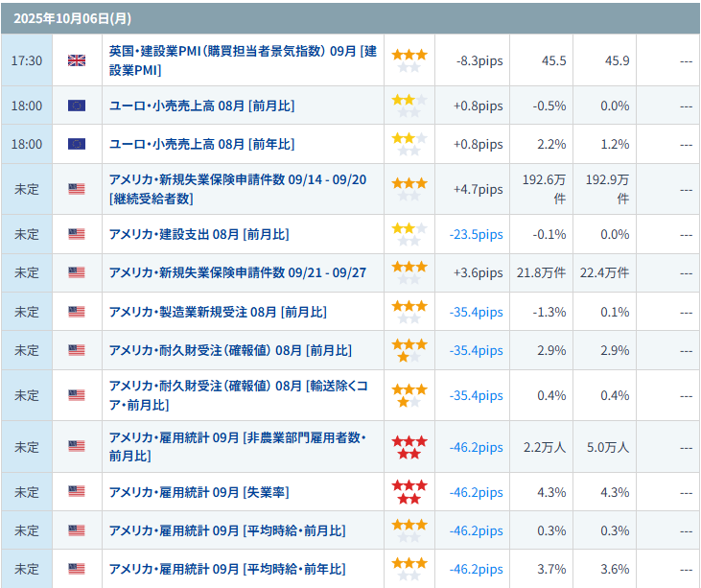This screenshot has height=588, width=701.
Task: Click the star rating for 耐久財受注 前月比
Action: 409,350
